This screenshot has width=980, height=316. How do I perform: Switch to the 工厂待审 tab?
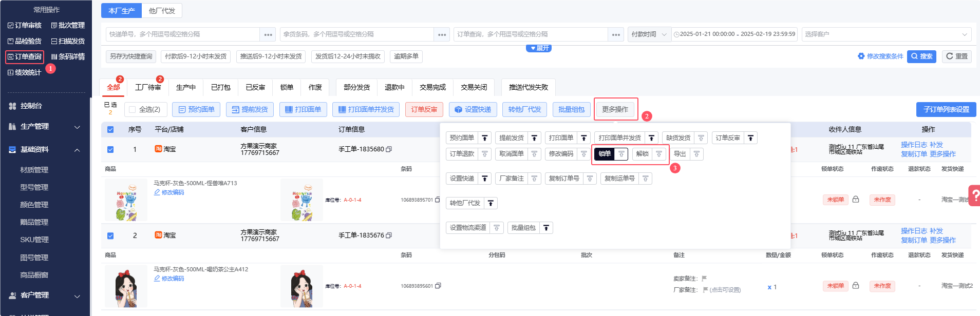click(x=148, y=88)
